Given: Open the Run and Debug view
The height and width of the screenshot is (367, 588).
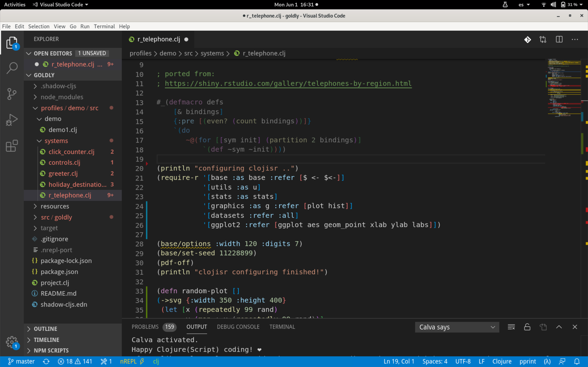Looking at the screenshot, I should 12,120.
